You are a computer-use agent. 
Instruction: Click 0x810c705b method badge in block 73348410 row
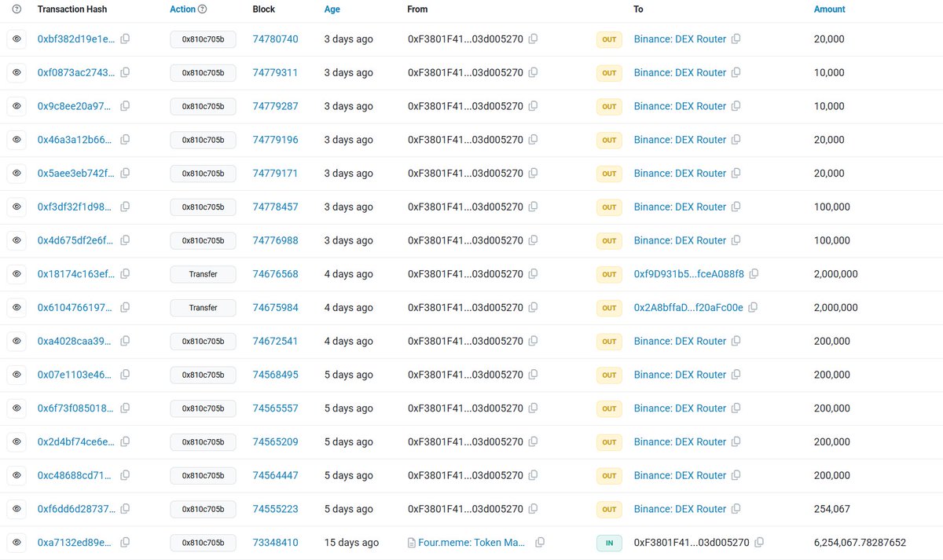click(x=203, y=543)
